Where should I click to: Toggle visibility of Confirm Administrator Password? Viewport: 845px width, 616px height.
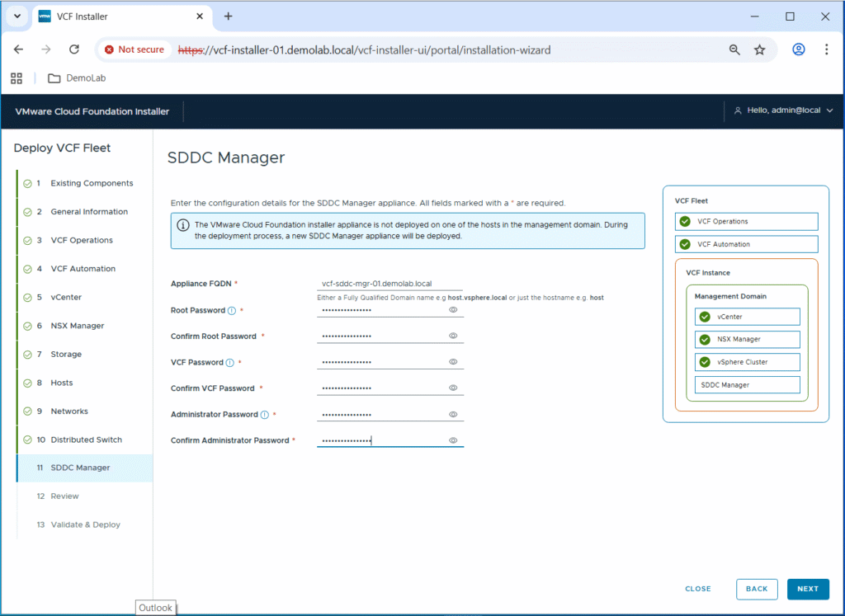[453, 440]
